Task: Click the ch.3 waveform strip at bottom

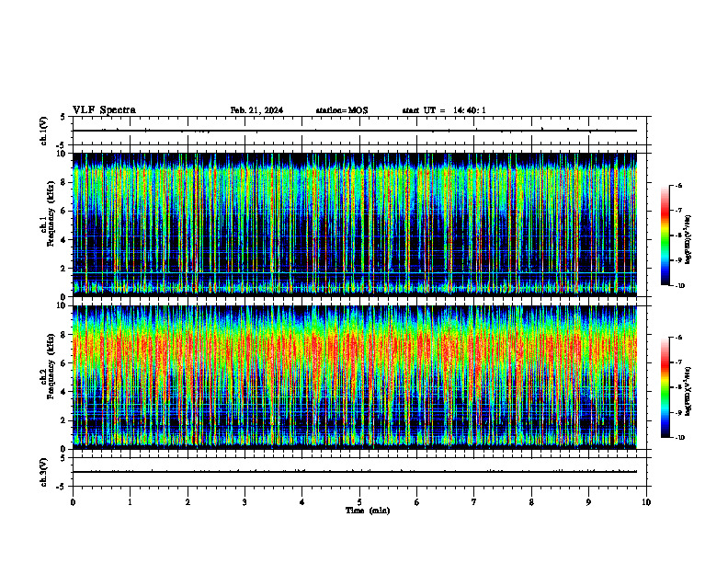Action: (359, 472)
